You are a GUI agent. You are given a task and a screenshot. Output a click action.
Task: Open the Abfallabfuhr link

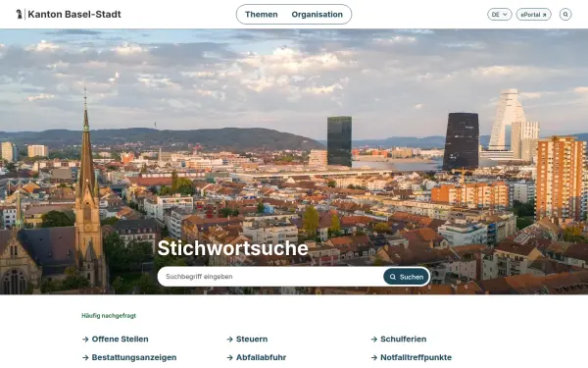click(x=257, y=357)
